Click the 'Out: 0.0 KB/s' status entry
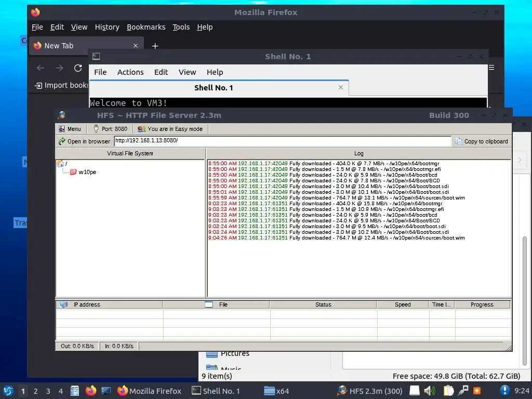This screenshot has height=399, width=532. (x=77, y=346)
